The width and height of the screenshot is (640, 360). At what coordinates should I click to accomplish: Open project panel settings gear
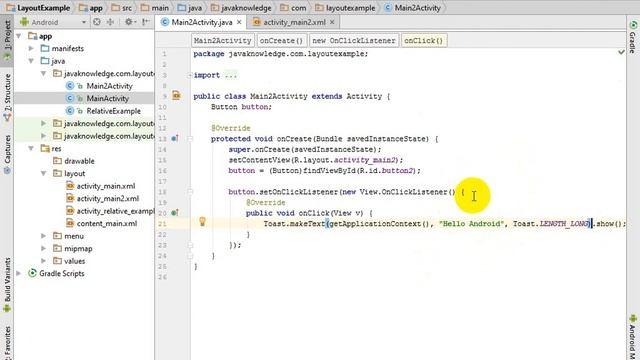tap(129, 22)
